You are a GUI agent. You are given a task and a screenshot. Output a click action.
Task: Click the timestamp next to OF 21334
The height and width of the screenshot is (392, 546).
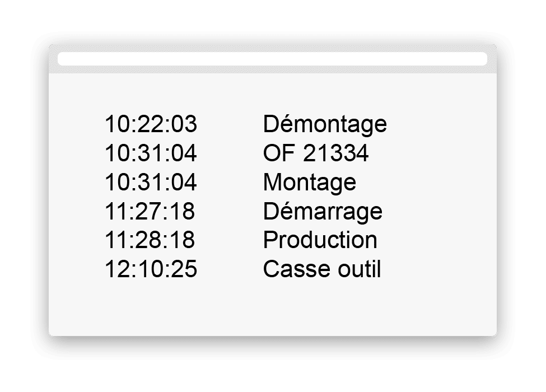(151, 153)
